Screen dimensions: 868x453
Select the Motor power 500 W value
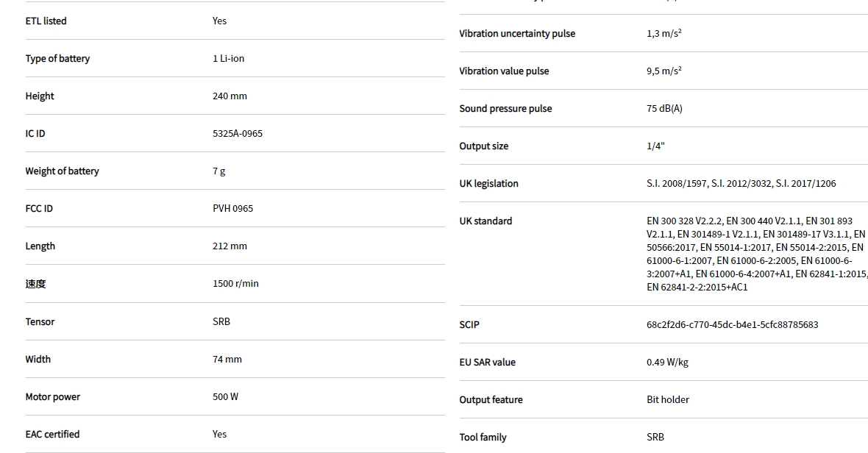[225, 396]
